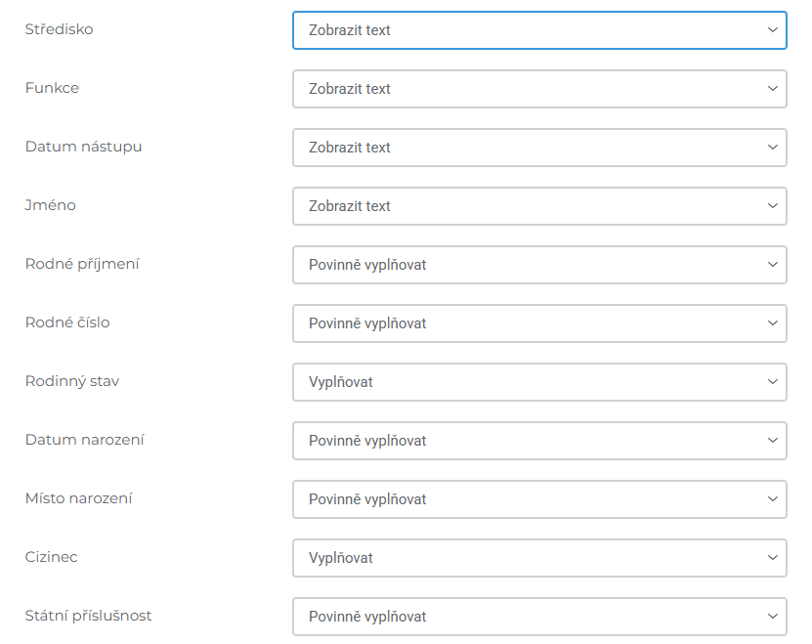
Task: Click the chevron arrow of Rodinný stav field
Action: (772, 382)
